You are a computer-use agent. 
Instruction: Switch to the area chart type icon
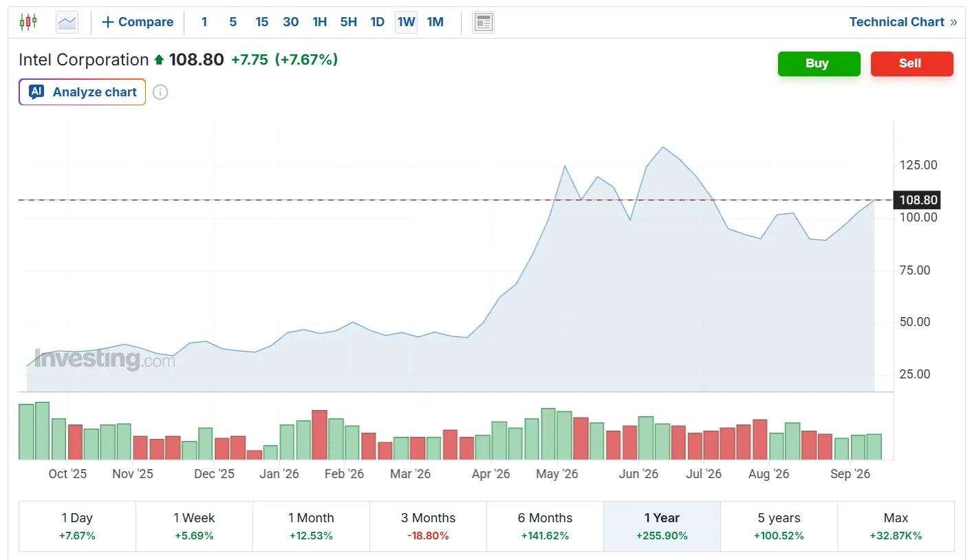click(x=67, y=22)
